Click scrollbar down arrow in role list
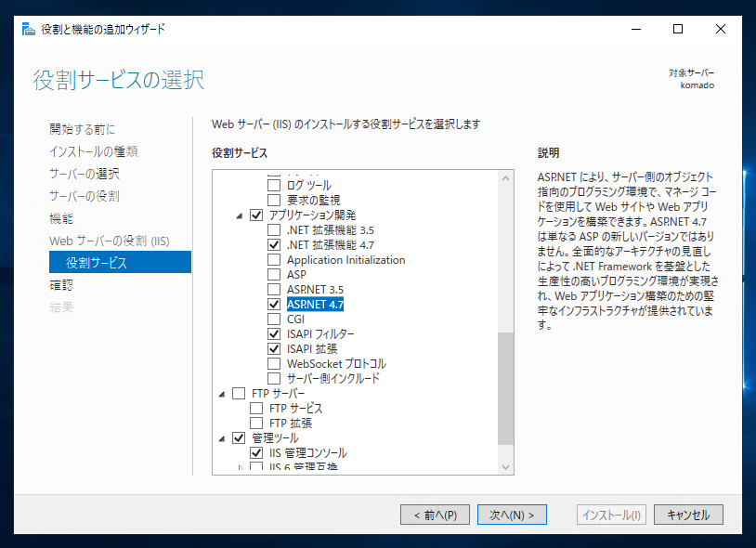756x548 pixels. (x=506, y=466)
